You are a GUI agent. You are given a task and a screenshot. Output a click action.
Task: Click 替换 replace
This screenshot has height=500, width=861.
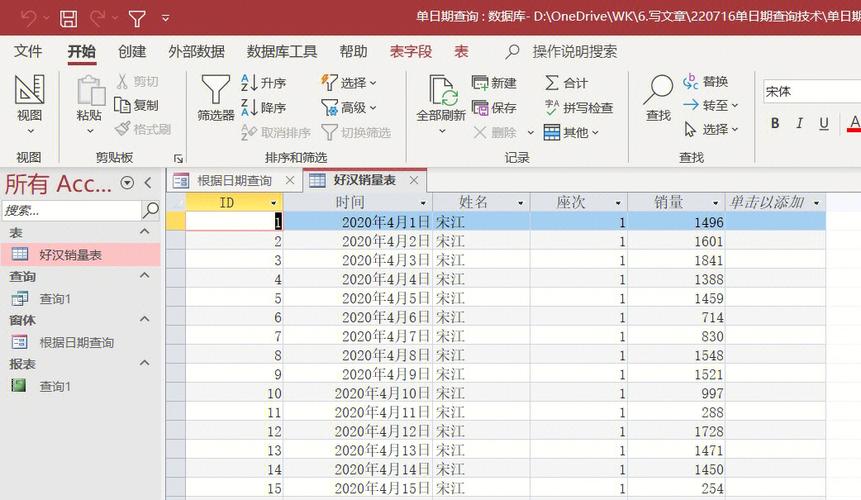(x=706, y=82)
